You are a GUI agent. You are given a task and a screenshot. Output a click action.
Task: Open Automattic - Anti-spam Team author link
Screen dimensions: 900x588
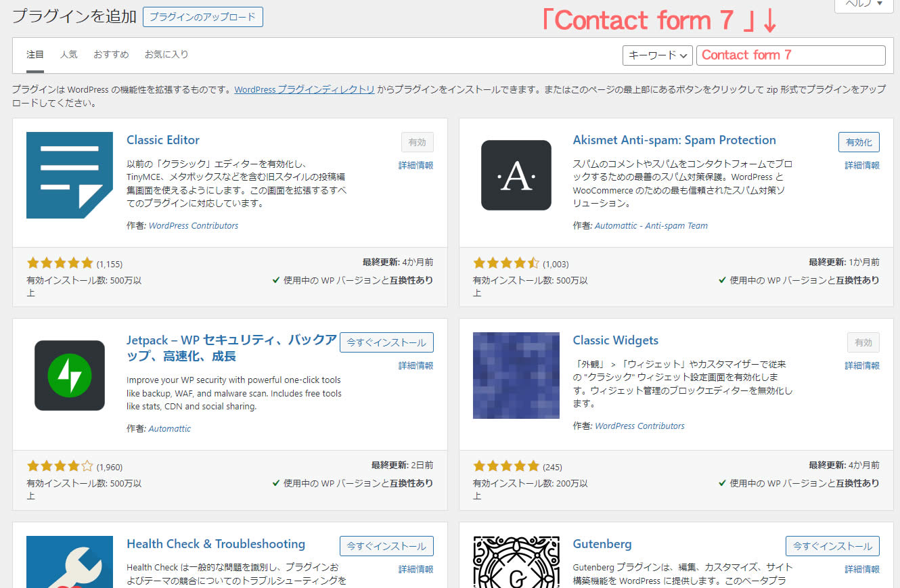pyautogui.click(x=651, y=226)
